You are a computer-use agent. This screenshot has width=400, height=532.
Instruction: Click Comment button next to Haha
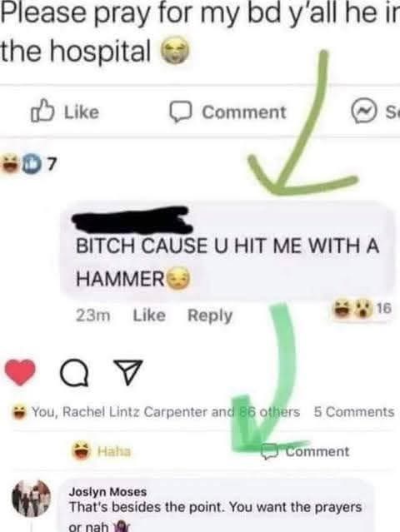306,451
